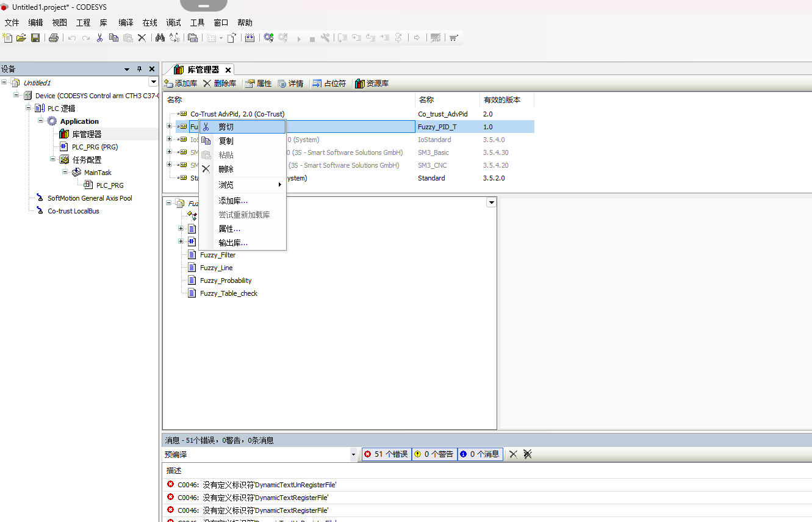
Task: Click 删除库 delete library toolbar button
Action: click(x=220, y=84)
